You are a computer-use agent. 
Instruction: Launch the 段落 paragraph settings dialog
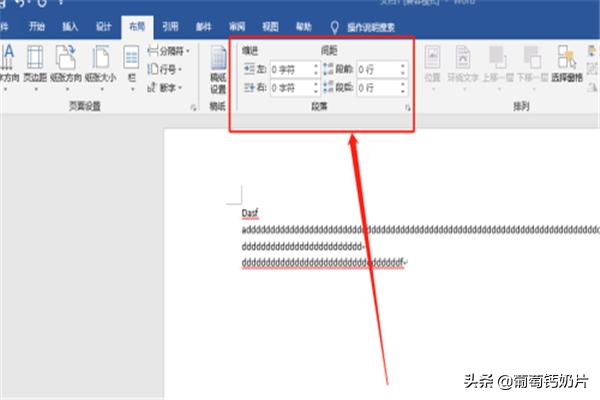[408, 108]
